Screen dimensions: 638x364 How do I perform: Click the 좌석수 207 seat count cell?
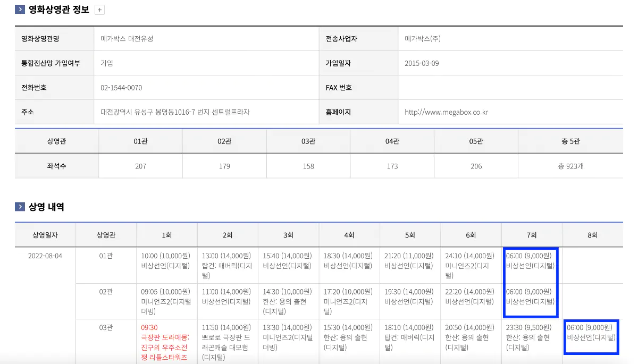tap(140, 165)
